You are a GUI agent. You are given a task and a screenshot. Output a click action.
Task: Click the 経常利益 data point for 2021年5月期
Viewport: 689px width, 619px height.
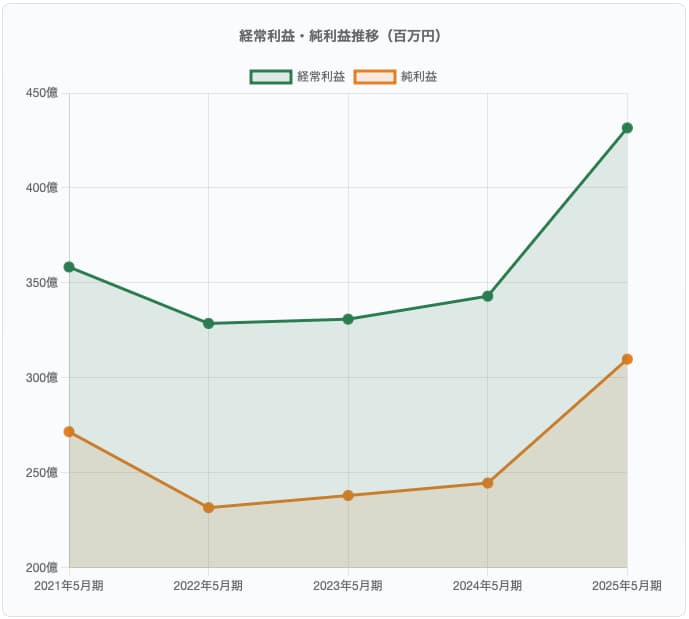[69, 267]
